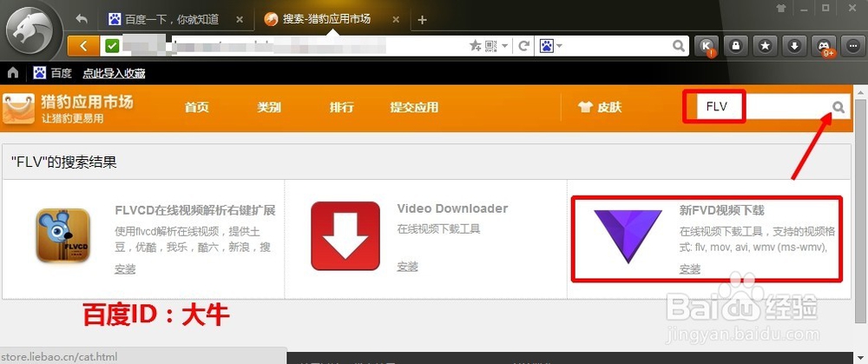Open the downloads arrow toolbar icon
The image size is (868, 364).
(794, 47)
